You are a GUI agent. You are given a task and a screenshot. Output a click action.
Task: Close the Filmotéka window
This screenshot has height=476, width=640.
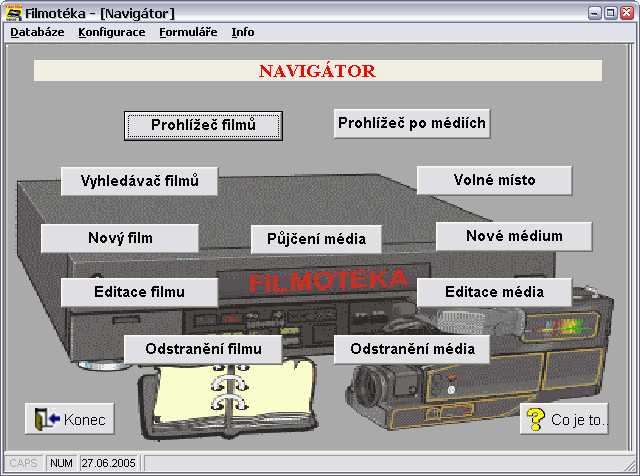coord(627,13)
